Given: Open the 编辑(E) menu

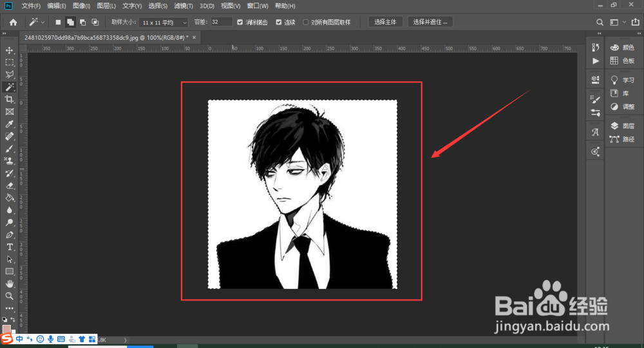Looking at the screenshot, I should tap(56, 6).
